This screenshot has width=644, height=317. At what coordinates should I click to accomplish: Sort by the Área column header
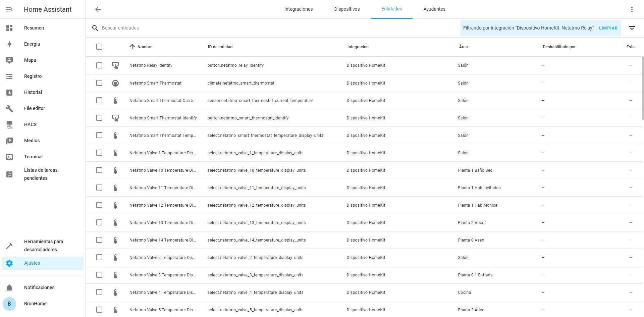tap(463, 47)
